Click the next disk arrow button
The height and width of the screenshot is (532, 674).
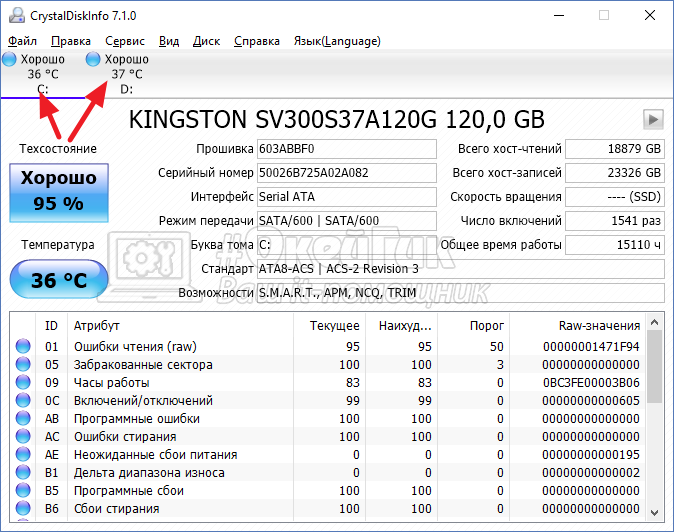click(653, 119)
